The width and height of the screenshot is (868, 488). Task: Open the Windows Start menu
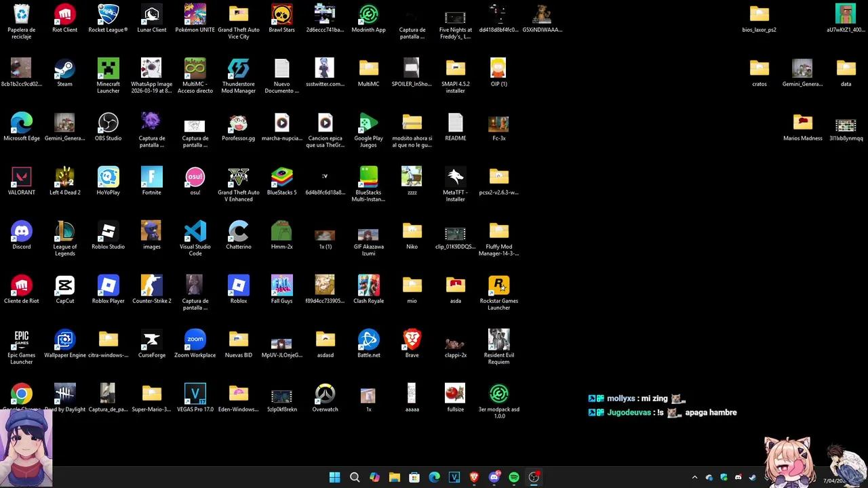point(334,477)
